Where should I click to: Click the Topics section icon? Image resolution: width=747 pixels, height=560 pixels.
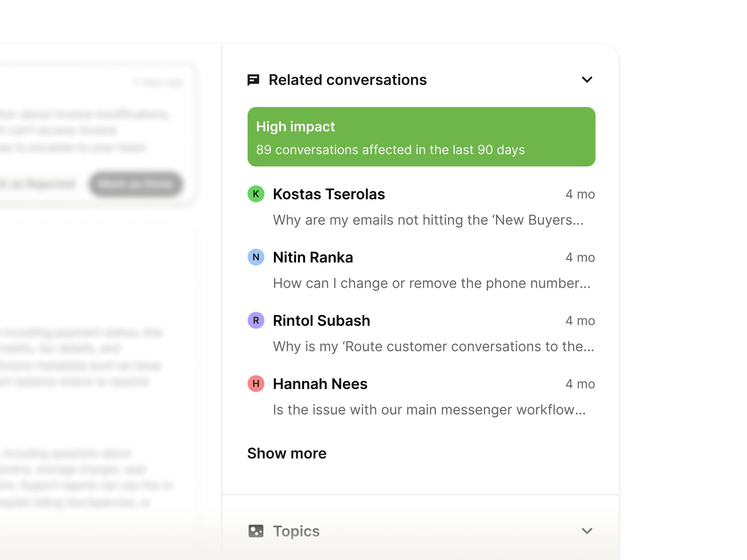[x=256, y=531]
